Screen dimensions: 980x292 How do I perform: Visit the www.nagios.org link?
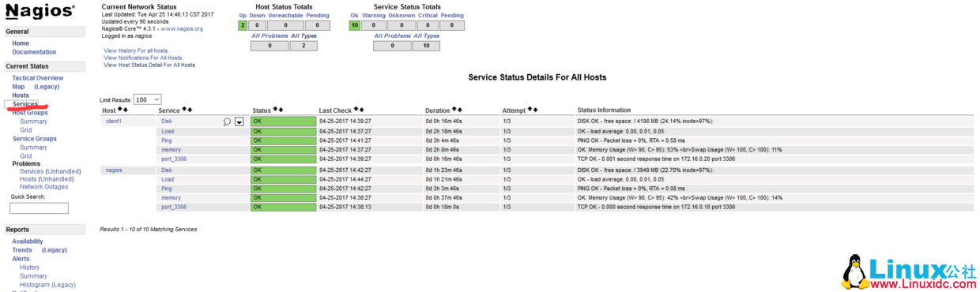tap(182, 28)
